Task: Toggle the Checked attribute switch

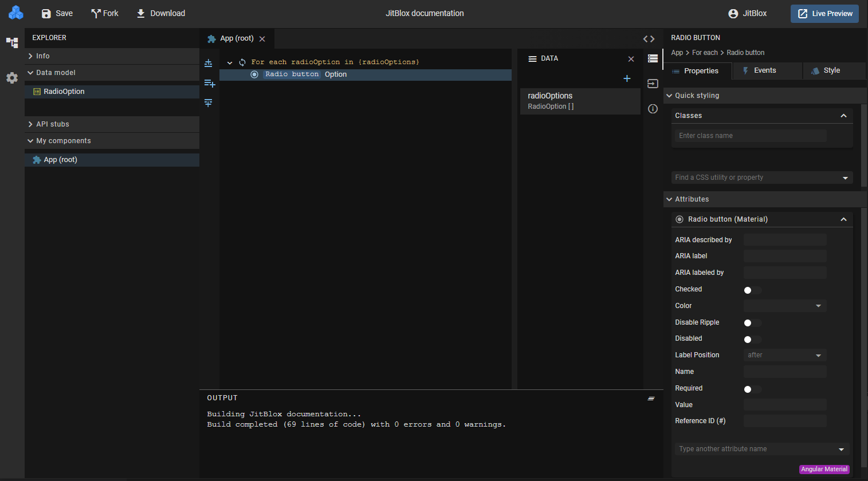Action: [752, 290]
